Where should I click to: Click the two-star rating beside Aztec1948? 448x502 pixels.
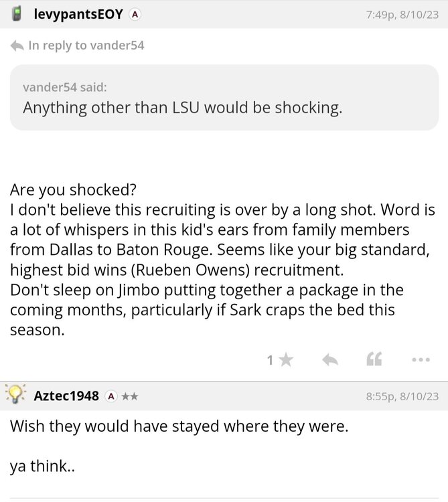coord(130,396)
